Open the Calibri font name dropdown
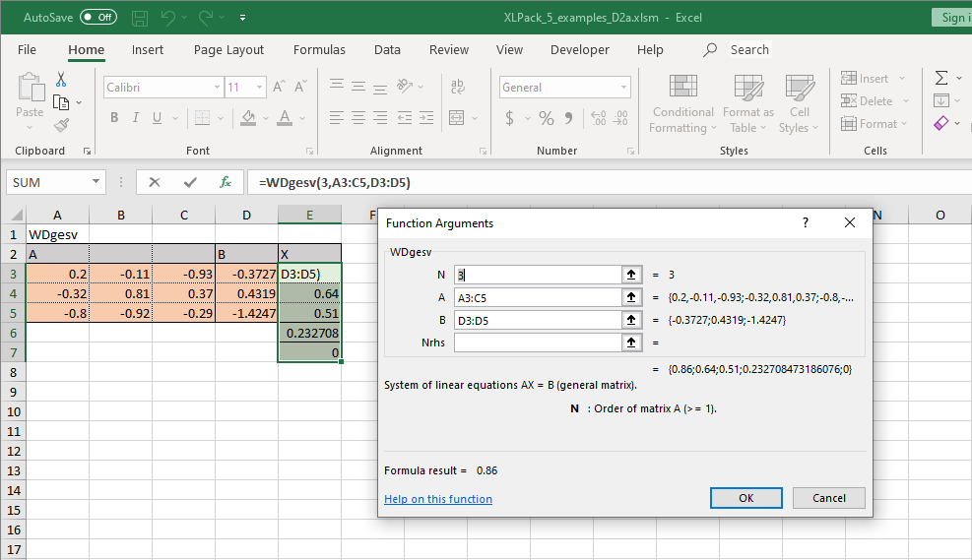Image resolution: width=972 pixels, height=560 pixels. [217, 88]
